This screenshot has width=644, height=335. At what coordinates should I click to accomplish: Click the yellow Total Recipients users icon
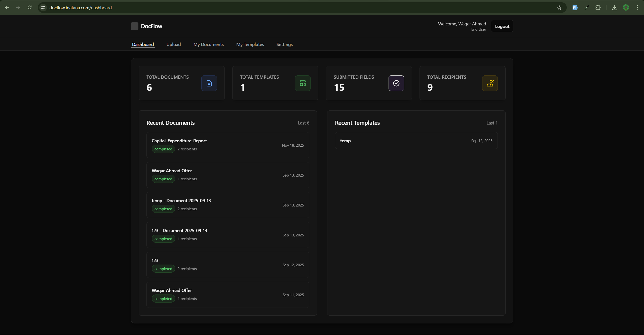tap(490, 83)
